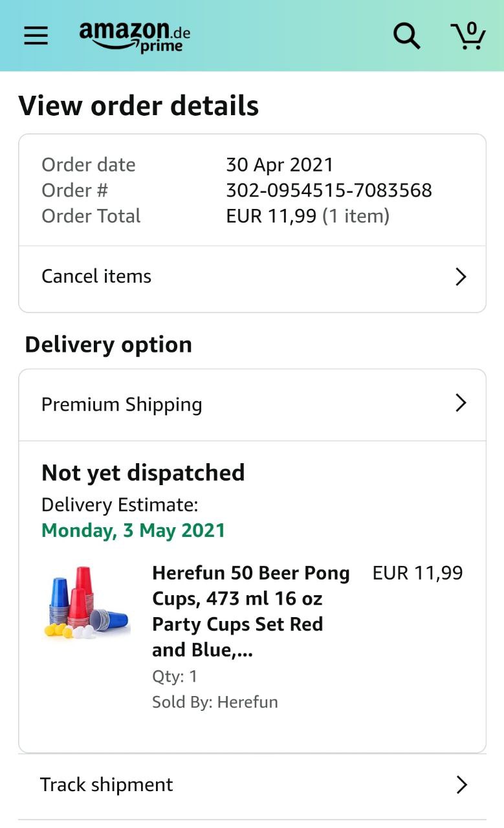Viewport: 504px width, 828px height.
Task: Tap the Amazon.de Prime logo
Action: [135, 36]
